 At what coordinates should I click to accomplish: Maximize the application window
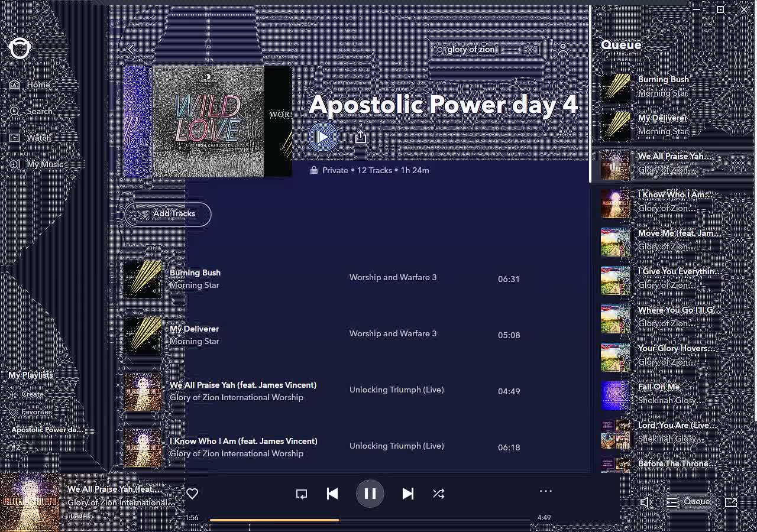pyautogui.click(x=720, y=9)
